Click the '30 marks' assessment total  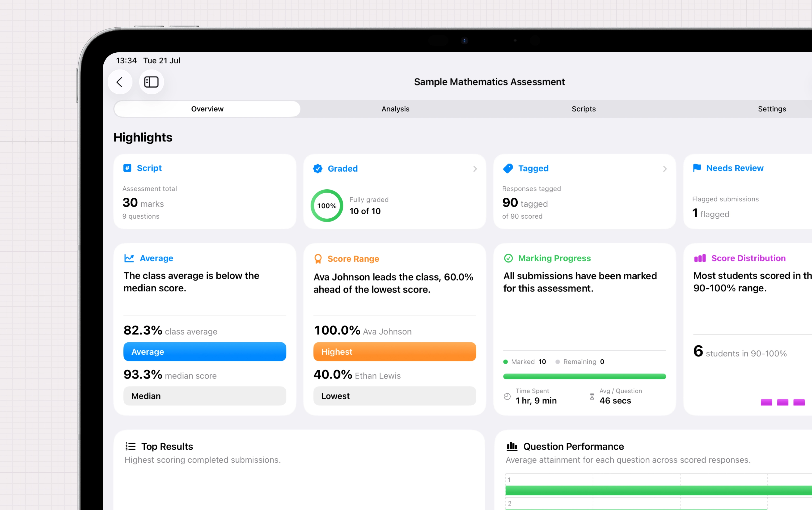coord(143,203)
